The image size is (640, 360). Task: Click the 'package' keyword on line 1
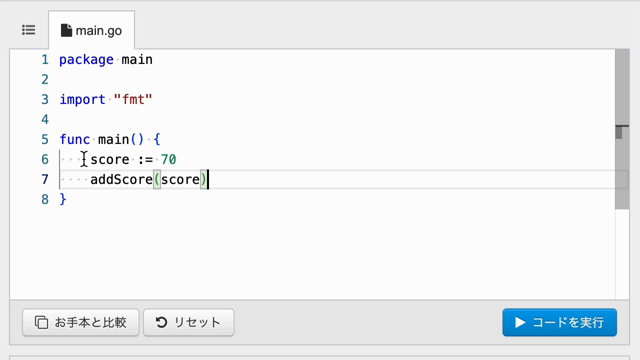coord(87,60)
